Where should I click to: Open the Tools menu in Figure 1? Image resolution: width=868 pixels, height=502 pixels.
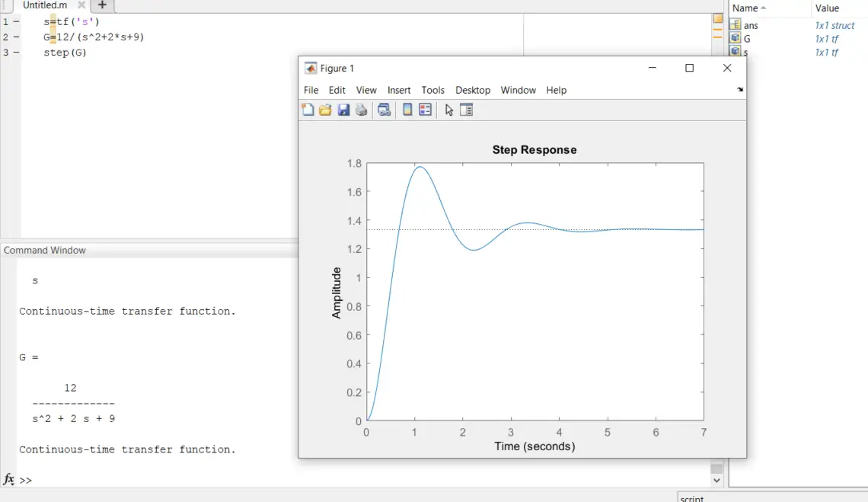coord(432,90)
